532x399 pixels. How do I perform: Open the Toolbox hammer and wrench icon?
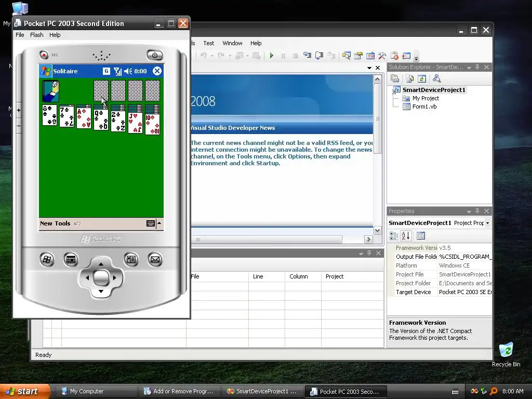click(382, 55)
